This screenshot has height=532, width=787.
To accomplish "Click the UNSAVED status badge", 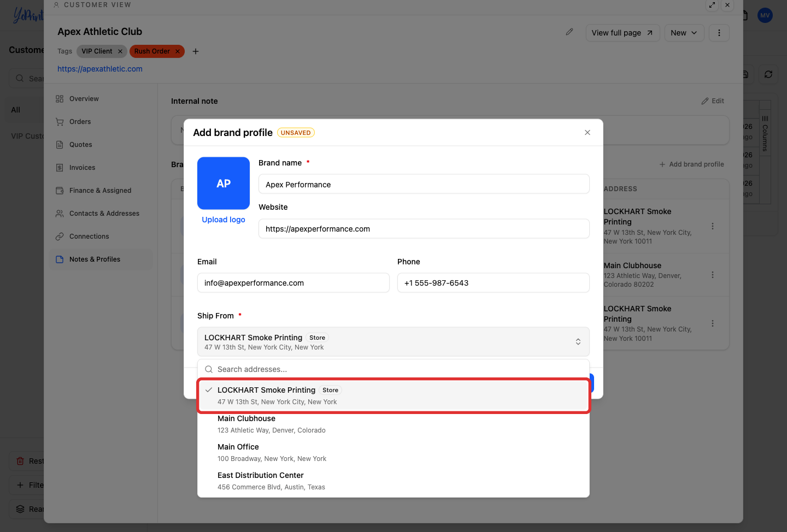I will point(296,133).
